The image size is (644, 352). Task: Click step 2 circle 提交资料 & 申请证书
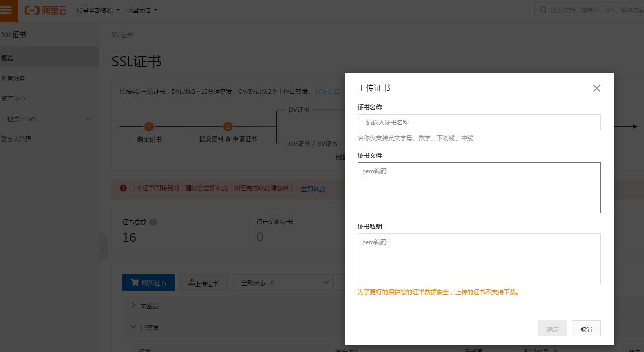(x=228, y=127)
